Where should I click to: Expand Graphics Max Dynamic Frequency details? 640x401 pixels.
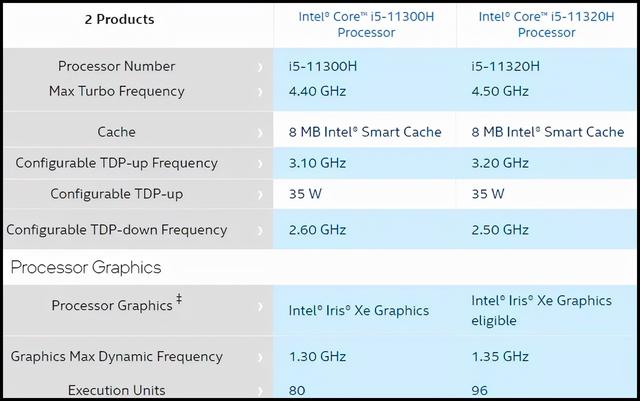point(260,357)
